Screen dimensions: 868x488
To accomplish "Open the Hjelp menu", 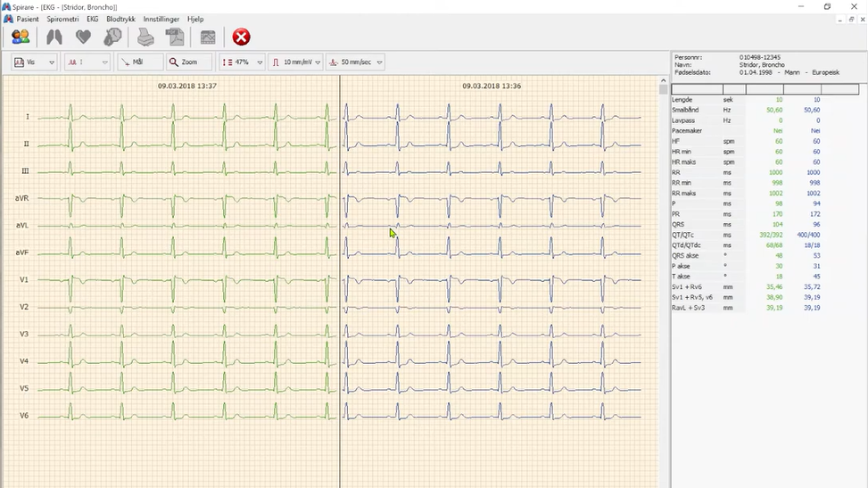I will click(x=195, y=19).
